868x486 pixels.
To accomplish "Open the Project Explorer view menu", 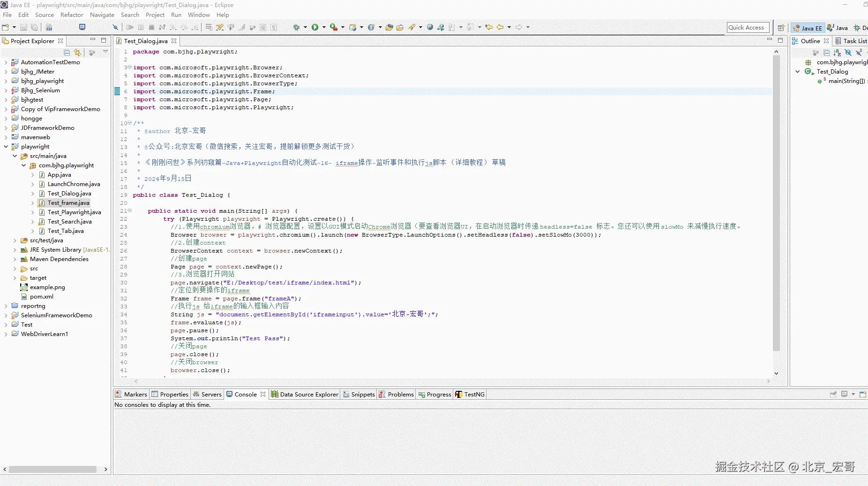I will click(105, 52).
